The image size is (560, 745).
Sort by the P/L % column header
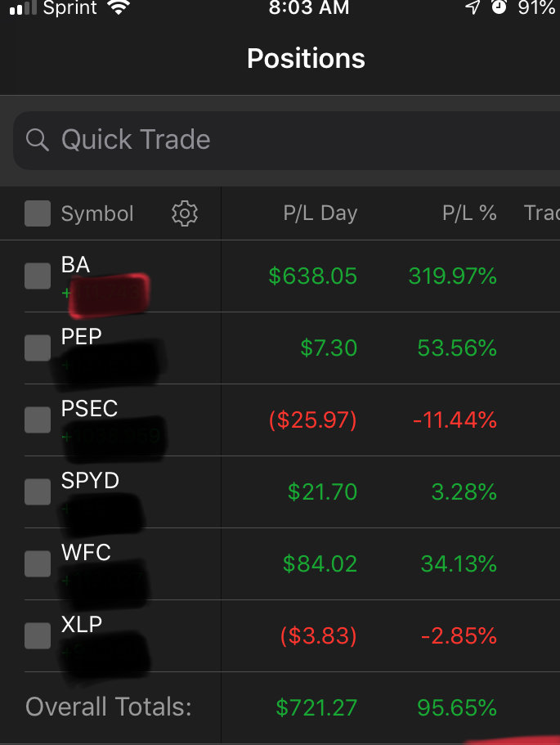[x=469, y=213]
